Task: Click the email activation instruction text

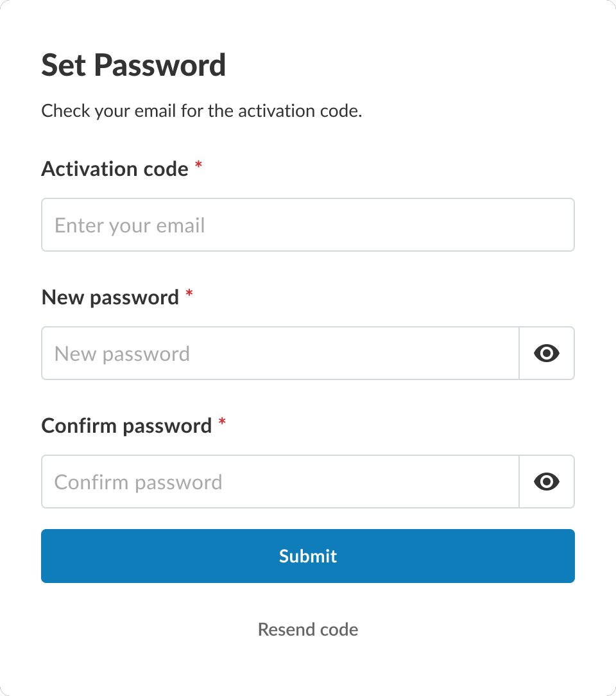Action: [x=201, y=110]
